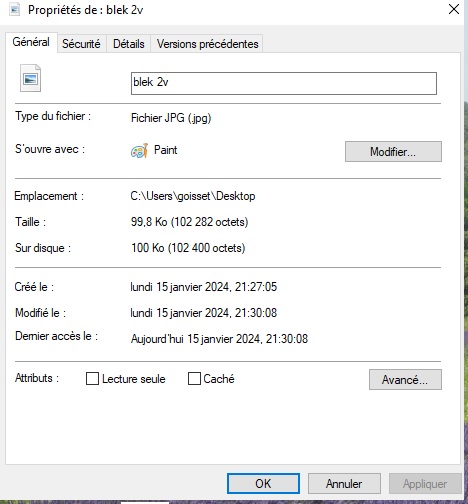Image resolution: width=468 pixels, height=504 pixels.
Task: Click the Fichier JPG (.jpg) type text
Action: tap(171, 118)
